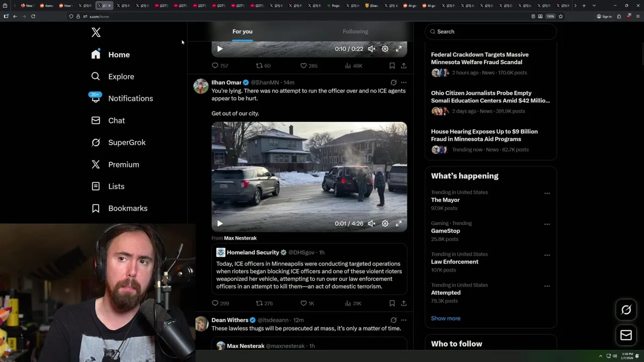Screen dimensions: 644x362
Task: Open Ilhan Omar profile name link
Action: pos(226,82)
